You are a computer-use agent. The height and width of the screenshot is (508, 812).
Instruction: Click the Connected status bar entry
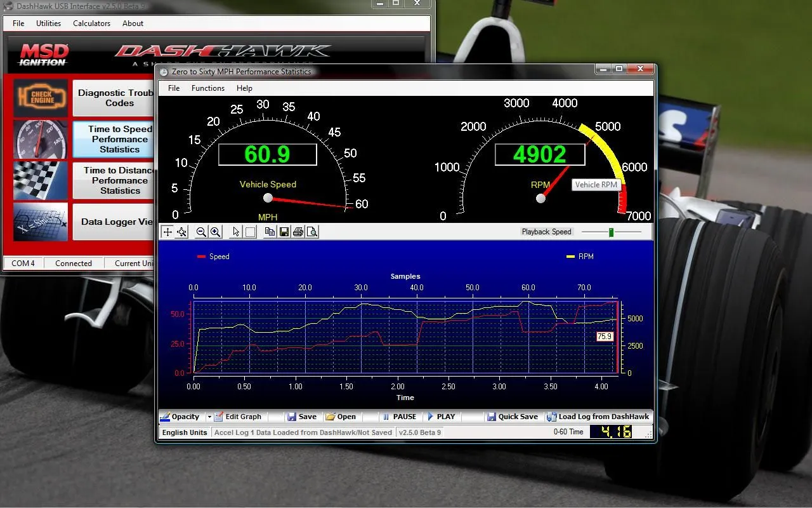pos(74,264)
